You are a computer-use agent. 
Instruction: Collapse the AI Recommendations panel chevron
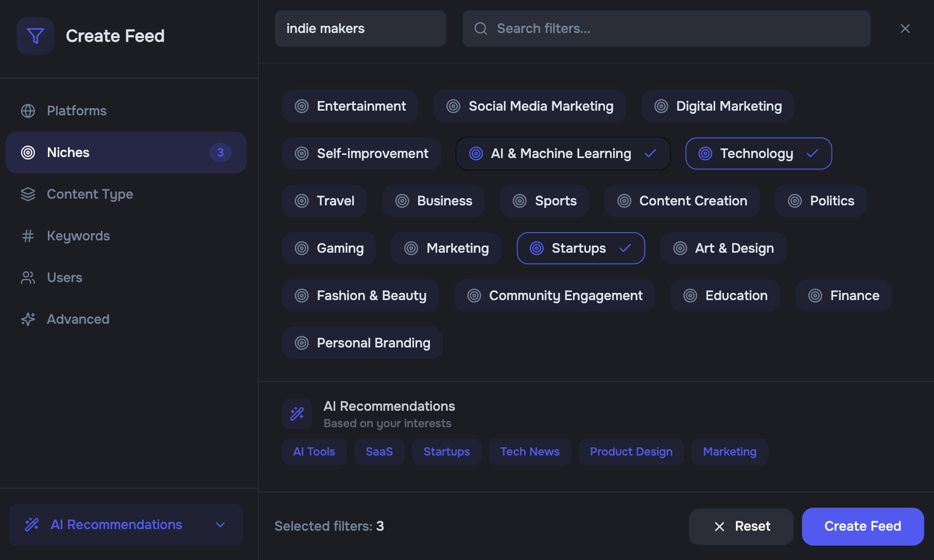click(x=220, y=524)
